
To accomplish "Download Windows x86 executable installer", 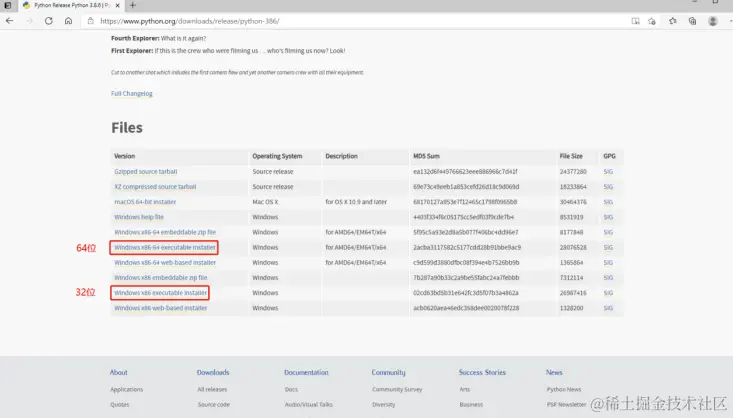I will [160, 293].
